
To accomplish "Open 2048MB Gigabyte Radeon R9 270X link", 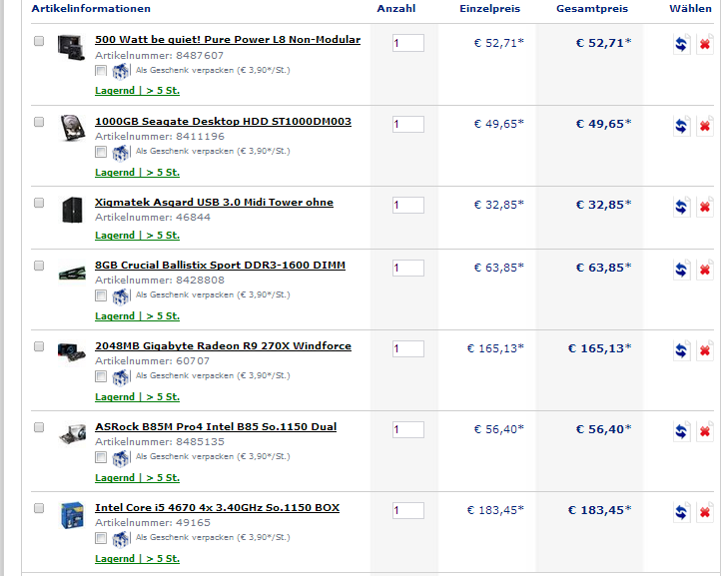I will click(223, 346).
